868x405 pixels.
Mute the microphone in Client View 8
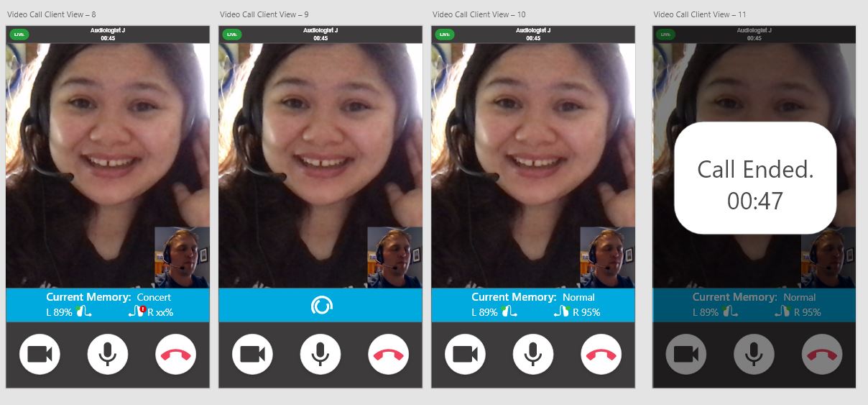point(108,355)
